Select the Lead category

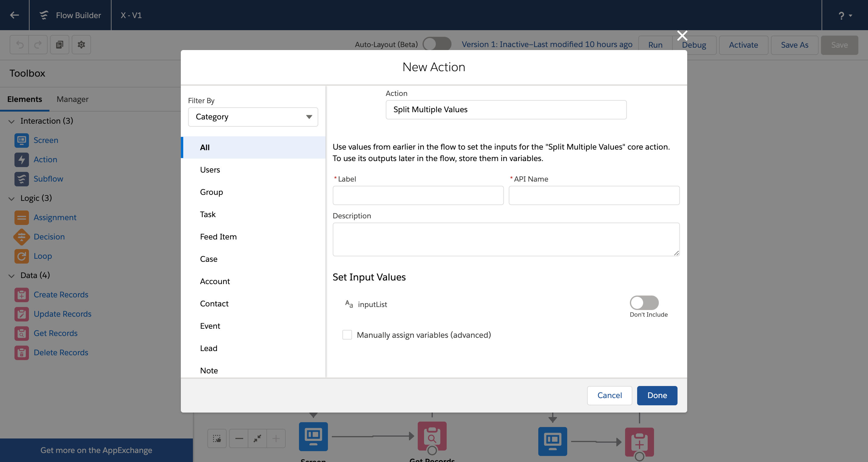pos(253,348)
